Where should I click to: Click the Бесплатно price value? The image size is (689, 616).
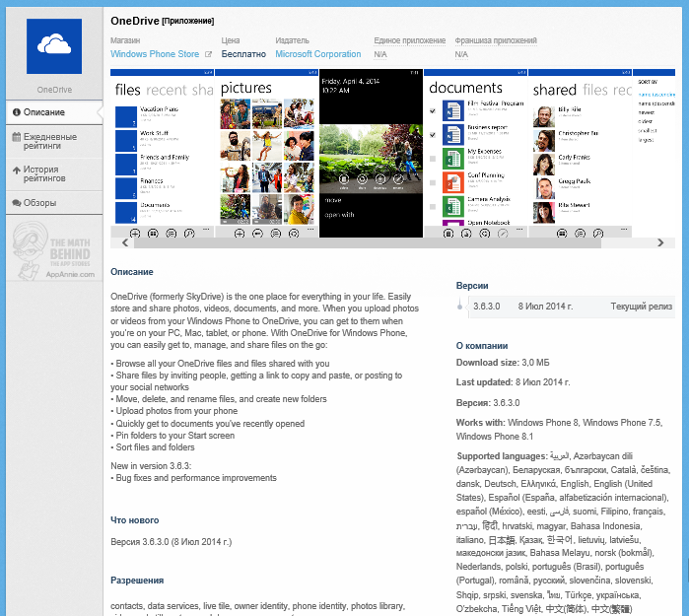point(243,54)
